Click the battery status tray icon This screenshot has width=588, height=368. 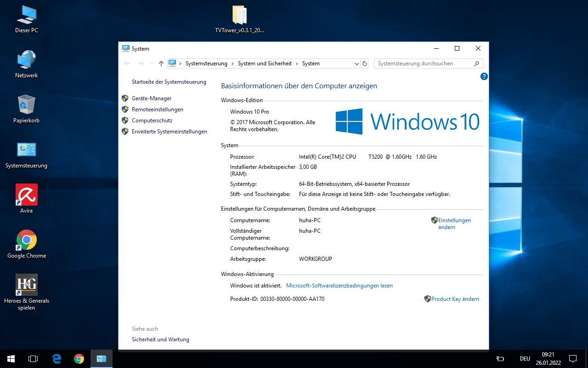point(501,359)
